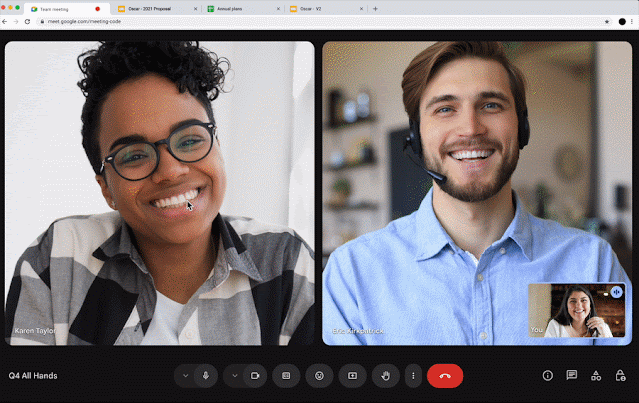
Task: Open a new browser tab
Action: 375,8
